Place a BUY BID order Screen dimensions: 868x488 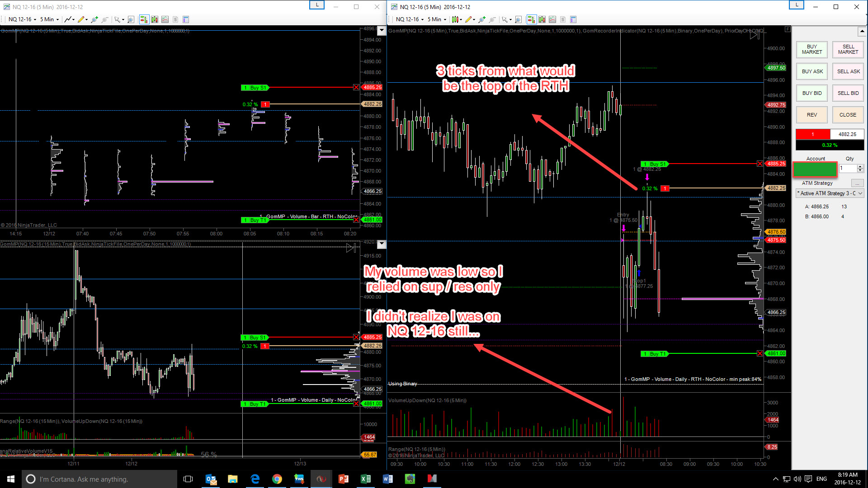pos(812,93)
